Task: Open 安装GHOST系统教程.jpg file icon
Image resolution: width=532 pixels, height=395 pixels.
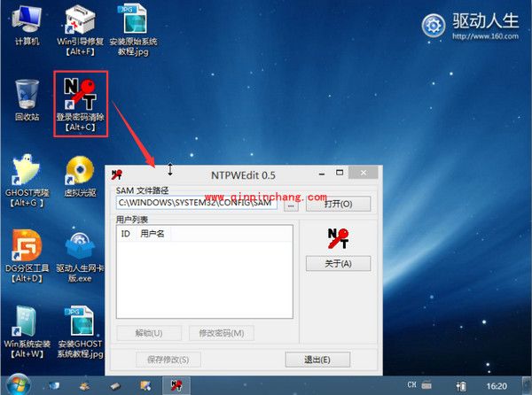Action: point(80,332)
